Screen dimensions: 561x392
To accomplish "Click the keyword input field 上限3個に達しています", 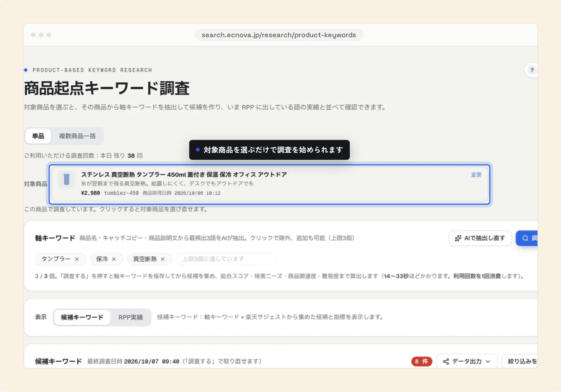I will pos(226,259).
